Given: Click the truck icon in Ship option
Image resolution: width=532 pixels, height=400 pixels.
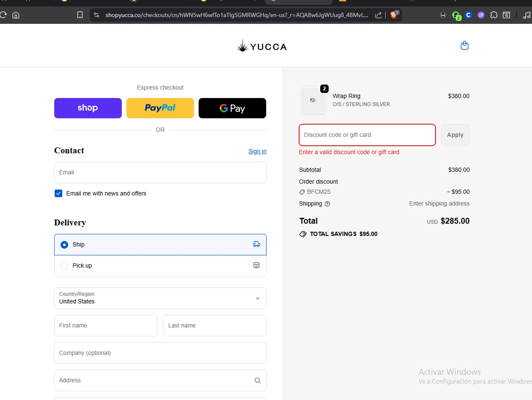Looking at the screenshot, I should click(x=256, y=244).
